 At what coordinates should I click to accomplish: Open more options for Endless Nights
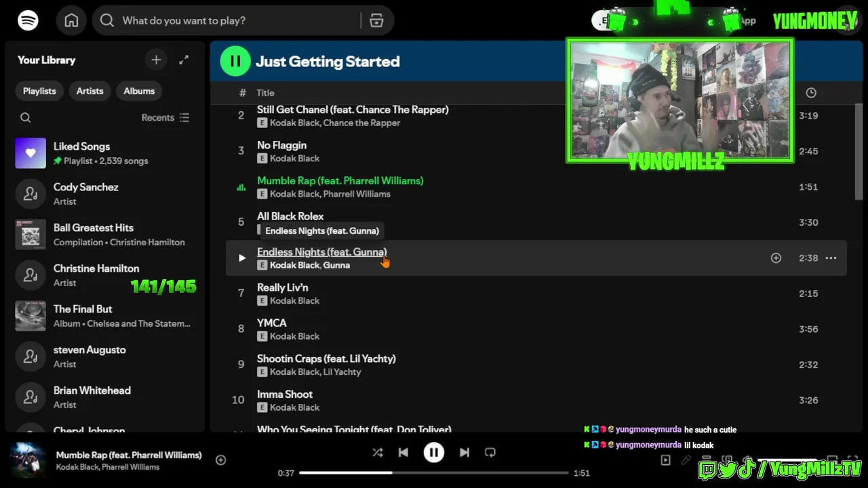point(831,258)
